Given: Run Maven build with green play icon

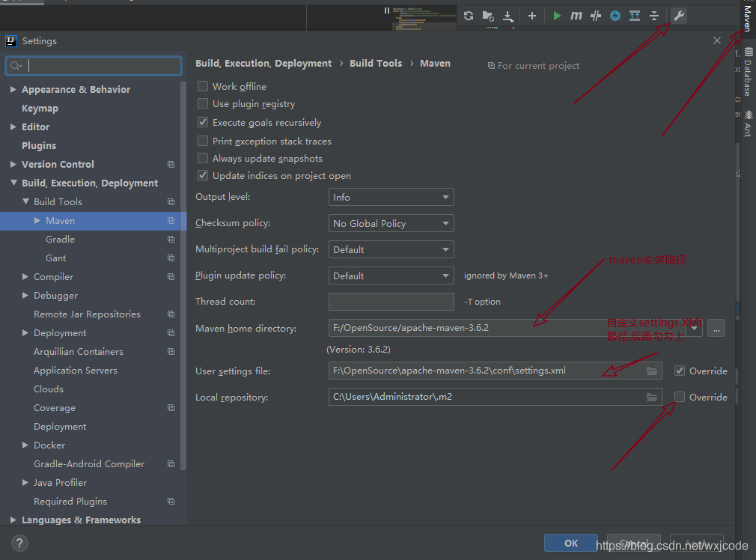Looking at the screenshot, I should point(557,16).
